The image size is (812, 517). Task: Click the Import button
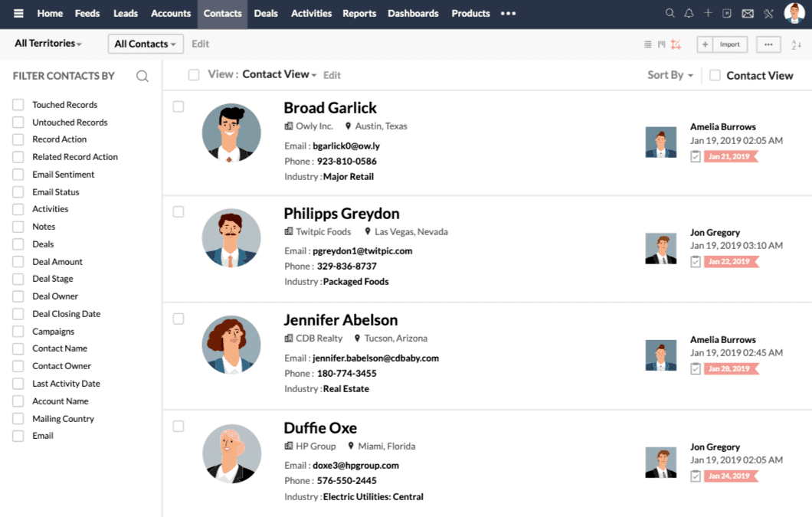coord(730,44)
